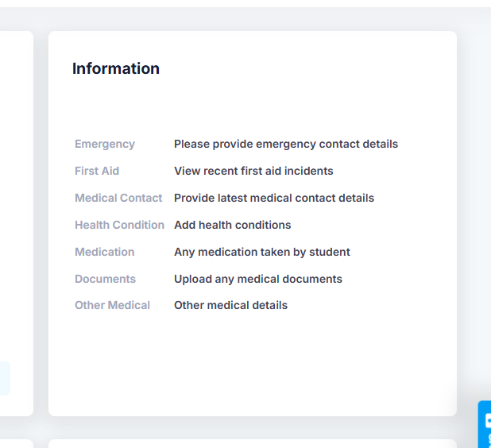Image resolution: width=491 pixels, height=448 pixels.
Task: Click the Information card heading
Action: click(x=116, y=68)
